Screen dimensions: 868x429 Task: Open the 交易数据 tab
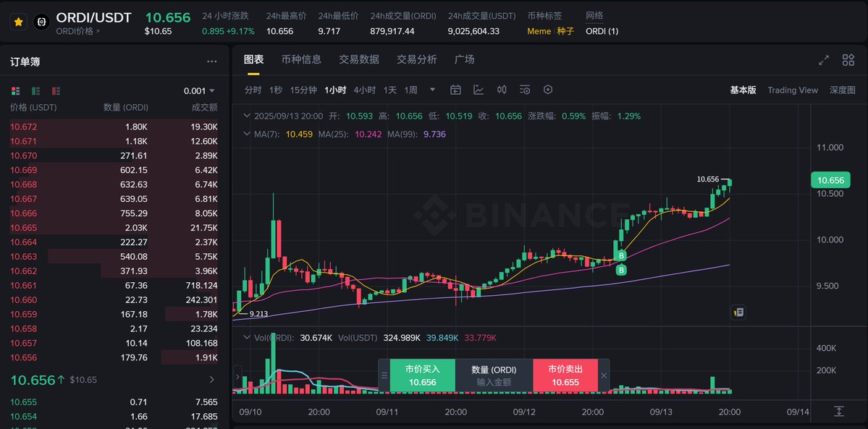359,59
